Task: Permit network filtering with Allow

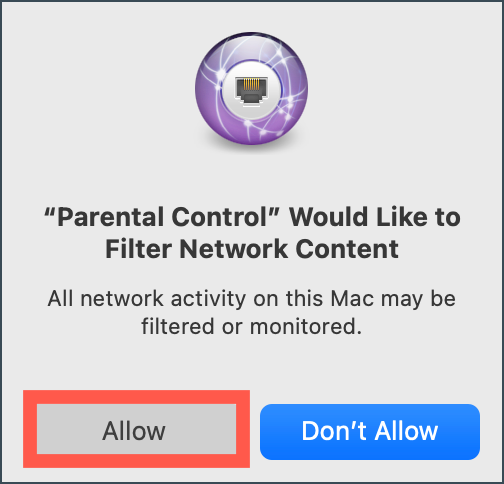Action: 136,429
